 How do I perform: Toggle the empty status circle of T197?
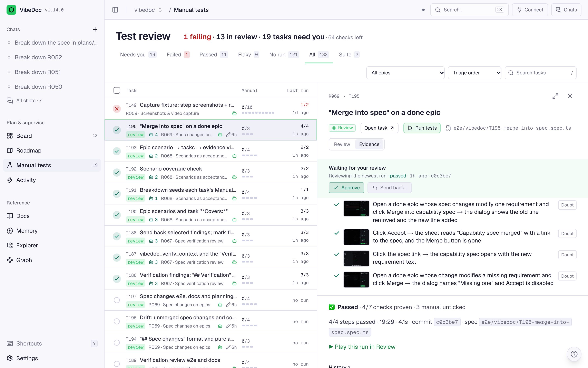[117, 300]
